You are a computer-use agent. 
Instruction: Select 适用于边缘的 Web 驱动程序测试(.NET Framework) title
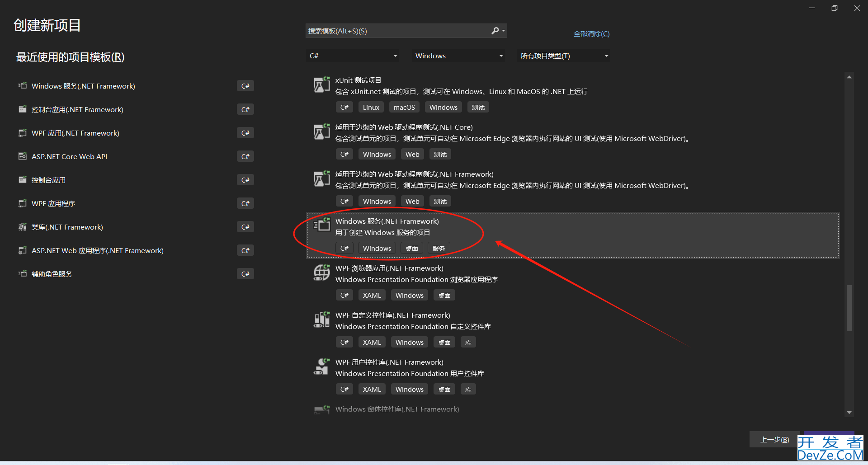[414, 174]
